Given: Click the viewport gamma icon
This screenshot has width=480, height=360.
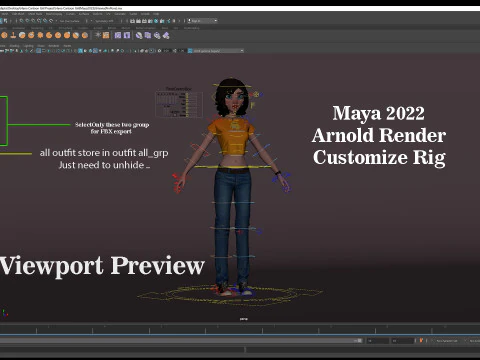Looking at the screenshot, I should tap(175, 51).
